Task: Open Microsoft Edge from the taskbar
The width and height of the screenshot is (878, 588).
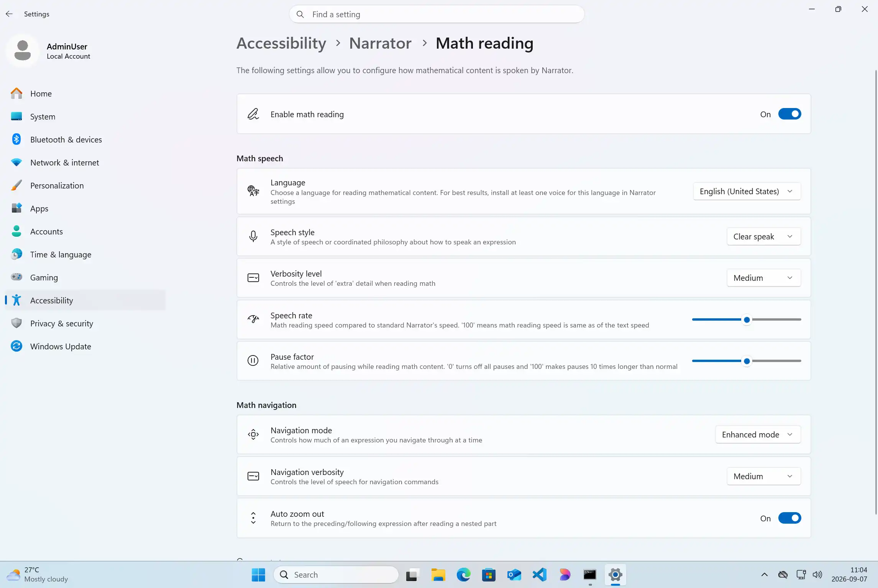Action: click(x=463, y=575)
